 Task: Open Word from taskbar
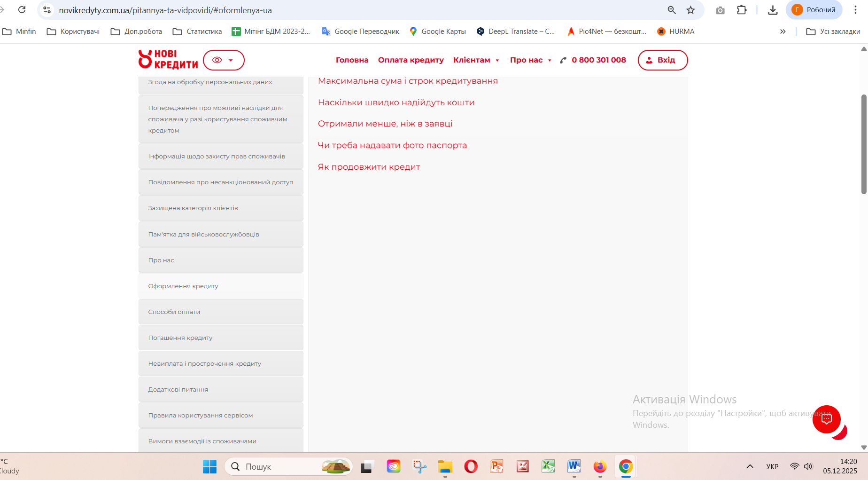pyautogui.click(x=574, y=466)
